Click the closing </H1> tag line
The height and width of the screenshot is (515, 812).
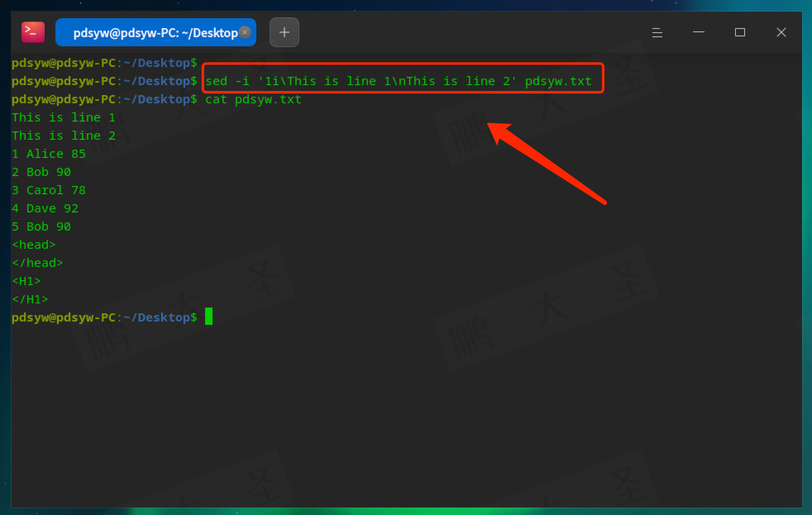click(x=30, y=300)
